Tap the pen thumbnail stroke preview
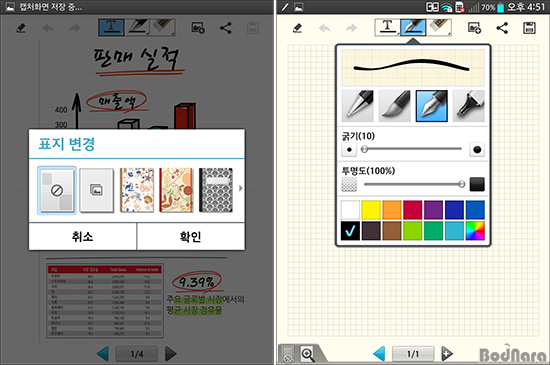Image resolution: width=550 pixels, height=365 pixels. point(413,67)
